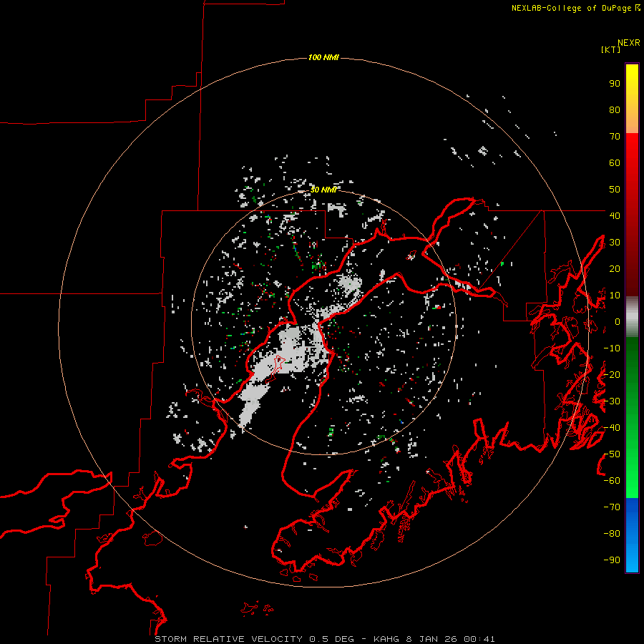The width and height of the screenshot is (644, 644).
Task: Click the gray zero-velocity segment of the color bar
Action: 632,317
